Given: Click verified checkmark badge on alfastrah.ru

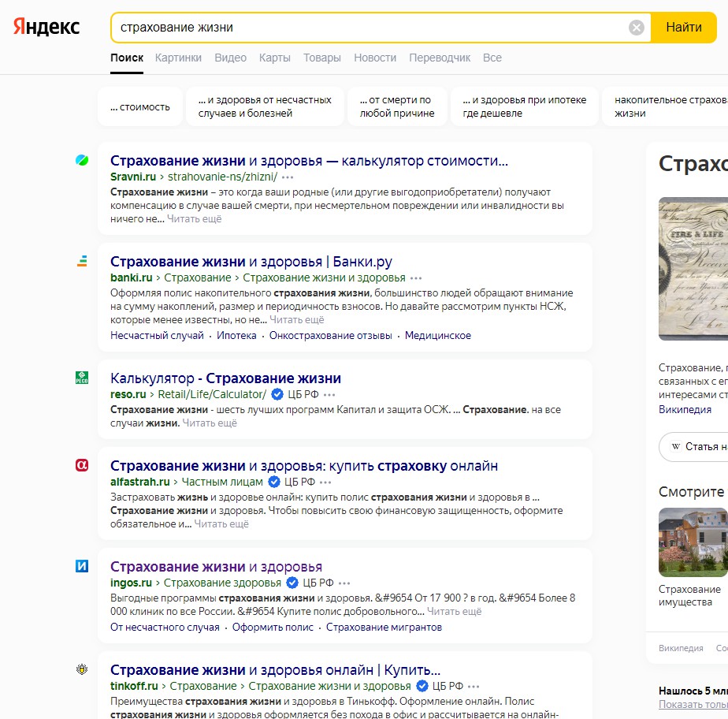Looking at the screenshot, I should click(x=274, y=482).
